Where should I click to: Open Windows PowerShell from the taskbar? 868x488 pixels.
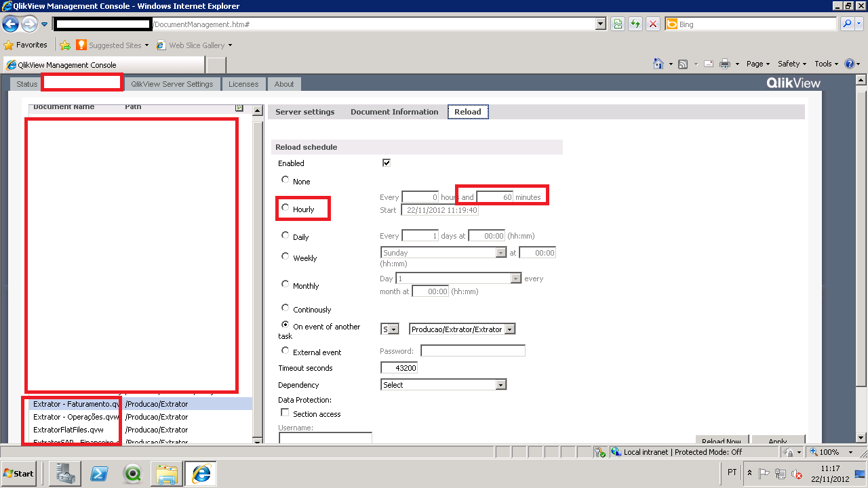click(100, 474)
